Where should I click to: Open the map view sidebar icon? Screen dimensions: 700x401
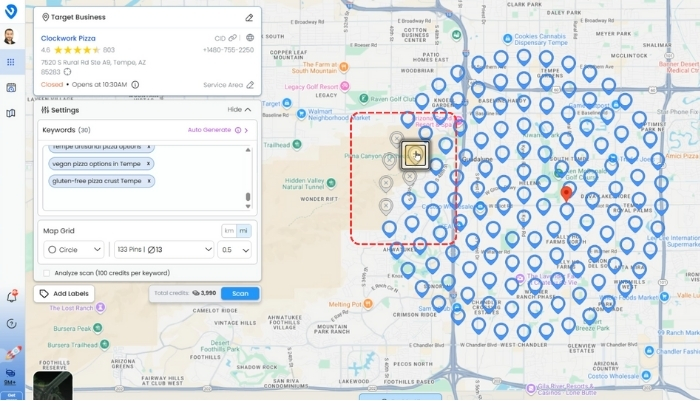(11, 113)
